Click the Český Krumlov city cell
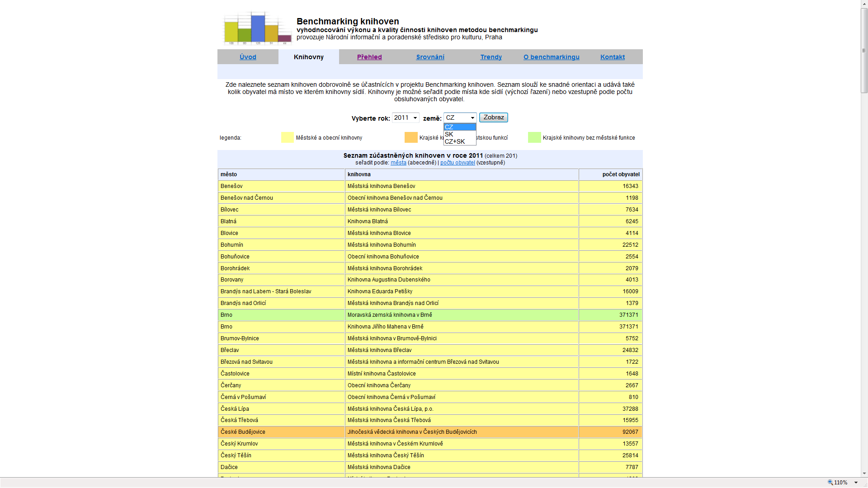This screenshot has width=868, height=488. point(281,444)
